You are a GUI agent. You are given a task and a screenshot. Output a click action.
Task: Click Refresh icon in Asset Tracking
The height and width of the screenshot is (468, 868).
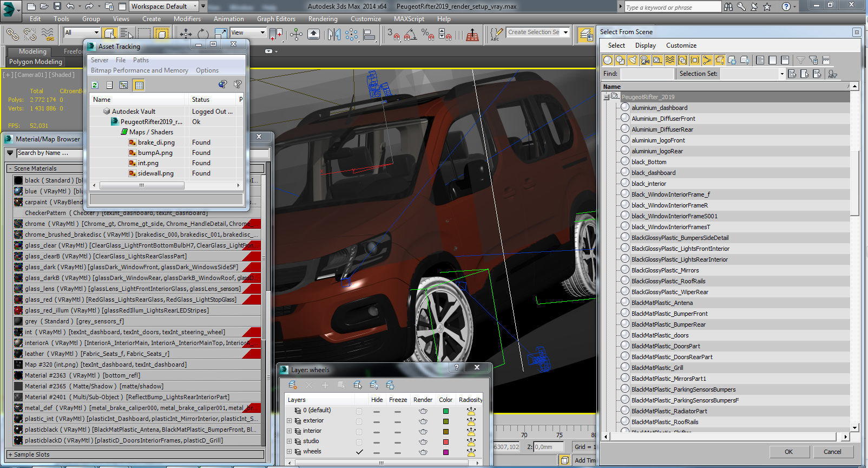[95, 85]
